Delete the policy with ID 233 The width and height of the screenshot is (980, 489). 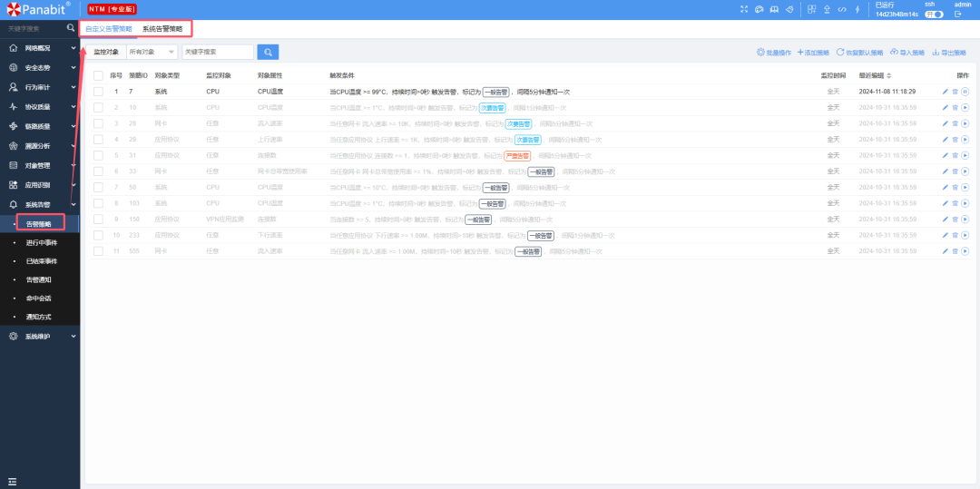tap(955, 236)
